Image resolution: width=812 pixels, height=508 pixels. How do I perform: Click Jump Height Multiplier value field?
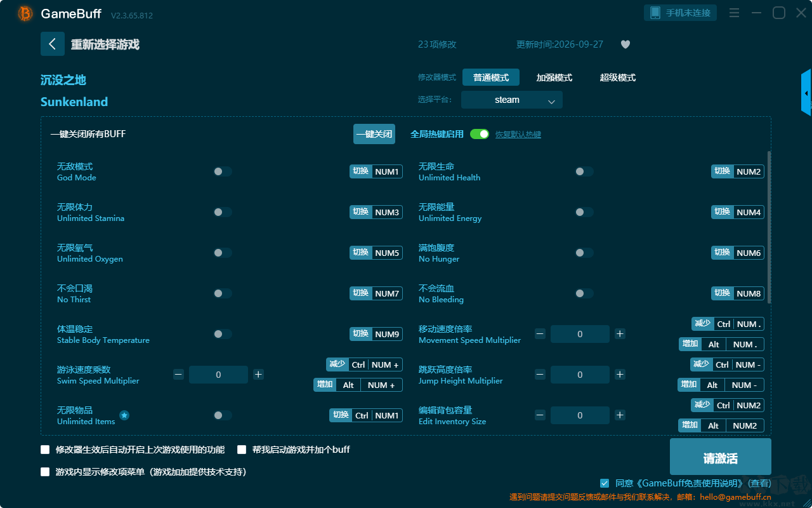pos(580,375)
